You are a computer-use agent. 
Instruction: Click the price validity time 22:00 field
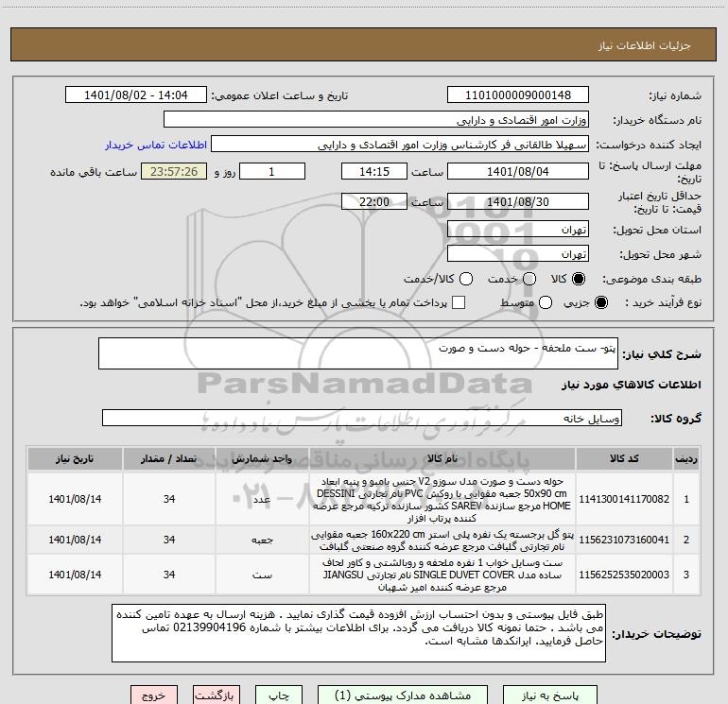(x=374, y=201)
